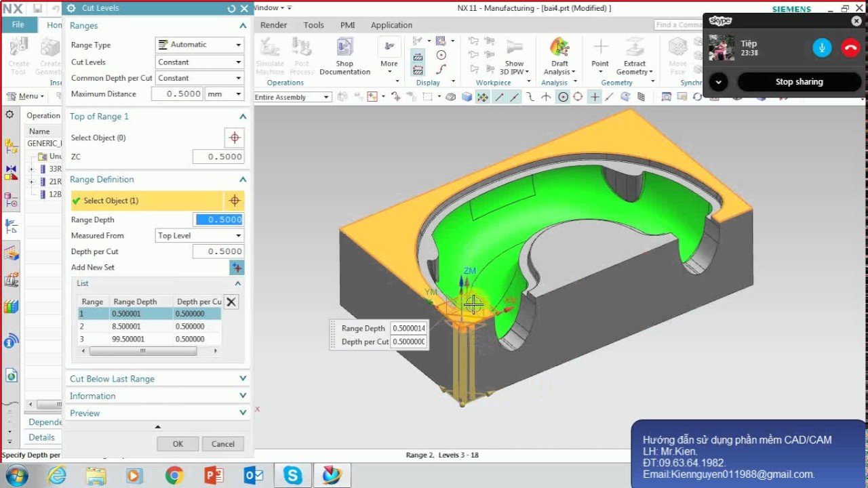Select range row 2 with depth 8.500001
Viewport: 868px width, 488px height.
(x=150, y=327)
